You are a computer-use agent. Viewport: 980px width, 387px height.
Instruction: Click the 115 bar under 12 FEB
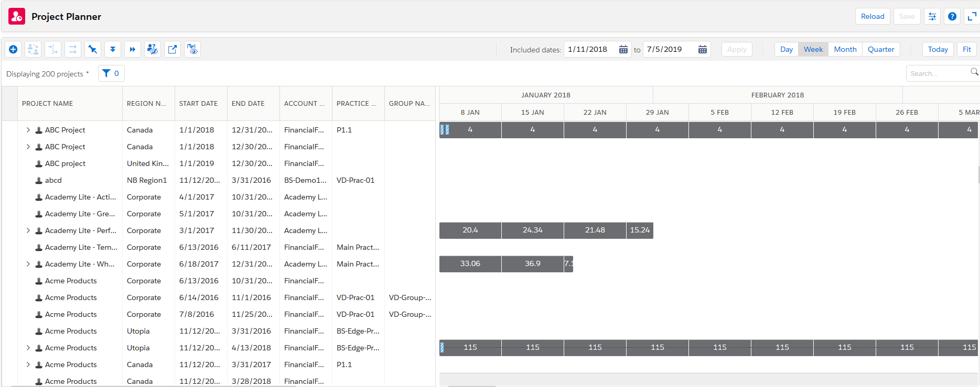pyautogui.click(x=782, y=348)
